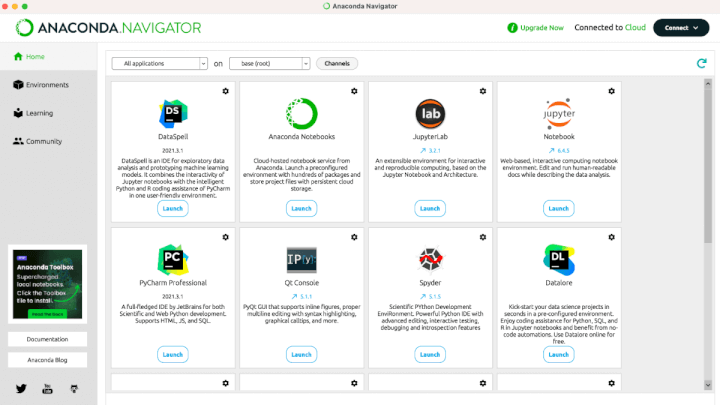Click the scrollbar up arrow
720x405 pixels.
pos(708,84)
